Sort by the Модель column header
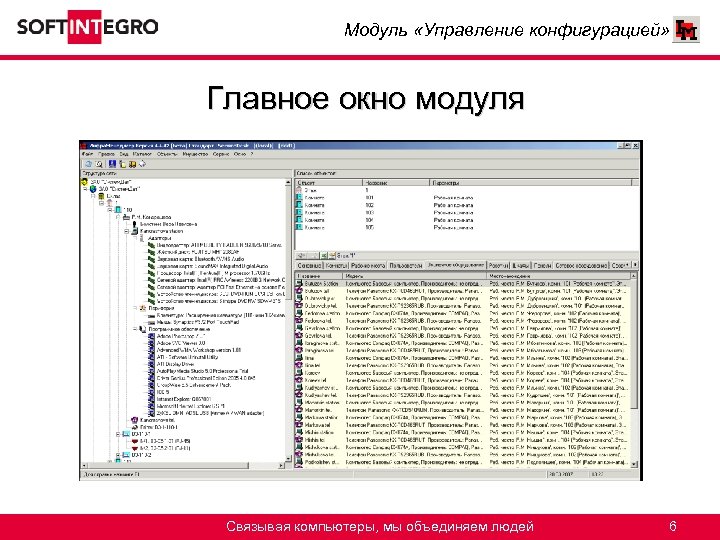 pyautogui.click(x=415, y=276)
